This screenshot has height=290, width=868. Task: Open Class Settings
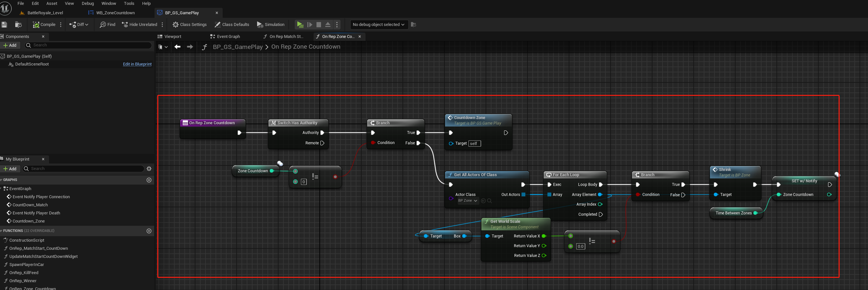(x=190, y=25)
